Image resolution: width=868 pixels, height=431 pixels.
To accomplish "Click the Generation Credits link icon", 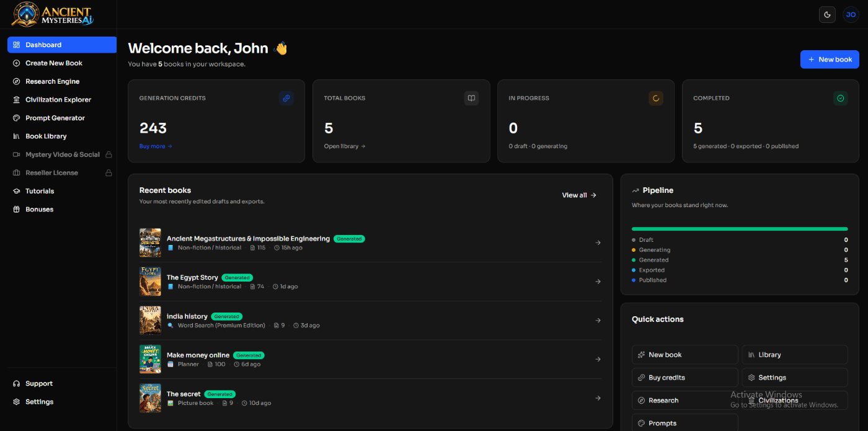I will click(x=286, y=98).
